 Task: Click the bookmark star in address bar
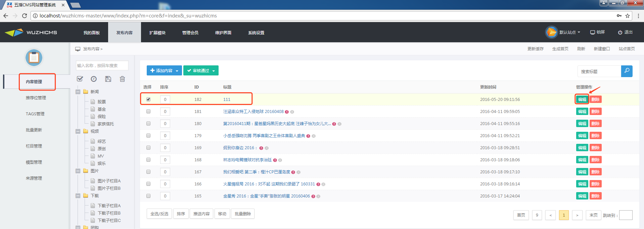click(x=627, y=16)
